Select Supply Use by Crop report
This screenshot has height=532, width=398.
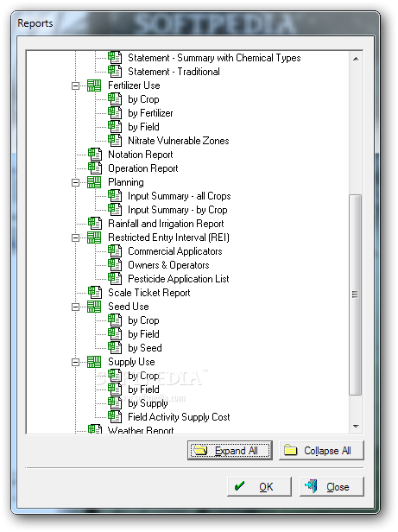(143, 376)
